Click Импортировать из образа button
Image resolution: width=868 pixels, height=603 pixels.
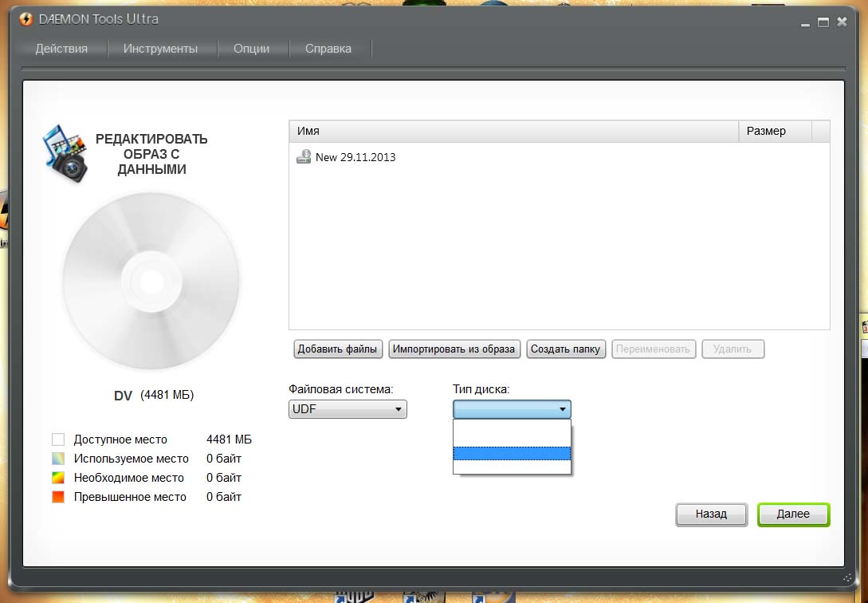pos(455,349)
